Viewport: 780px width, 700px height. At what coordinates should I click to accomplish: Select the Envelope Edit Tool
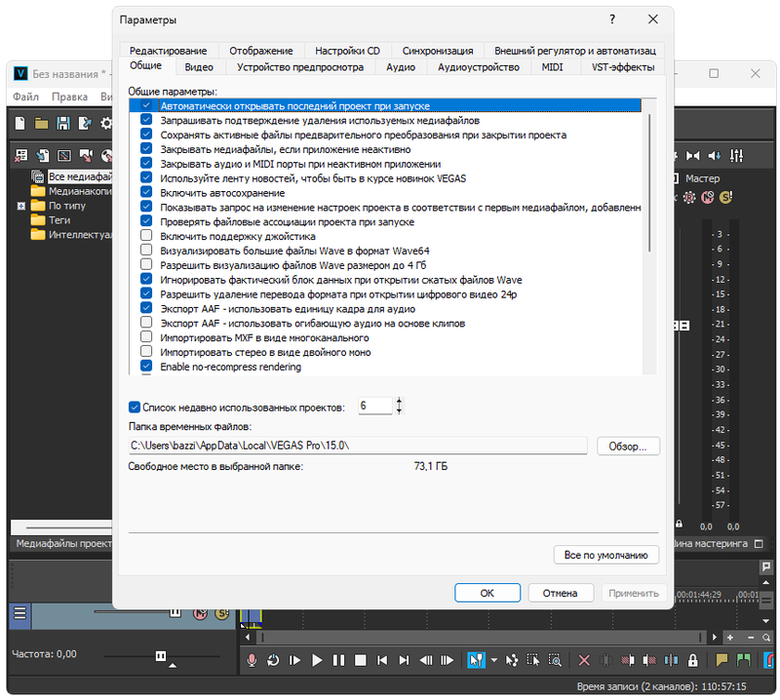[x=511, y=660]
